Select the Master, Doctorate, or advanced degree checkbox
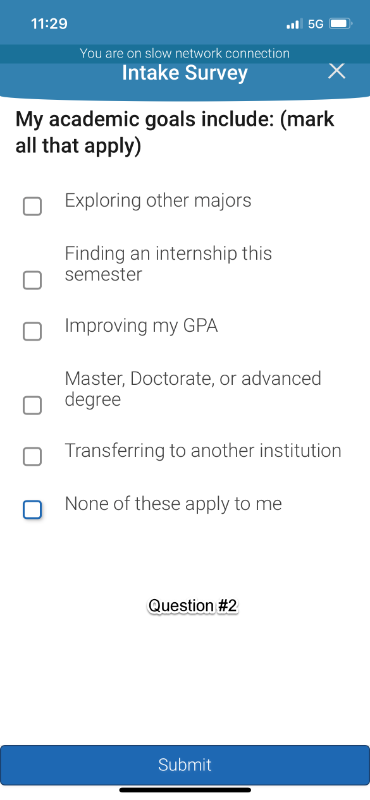Image resolution: width=370 pixels, height=800 pixels. coord(32,406)
